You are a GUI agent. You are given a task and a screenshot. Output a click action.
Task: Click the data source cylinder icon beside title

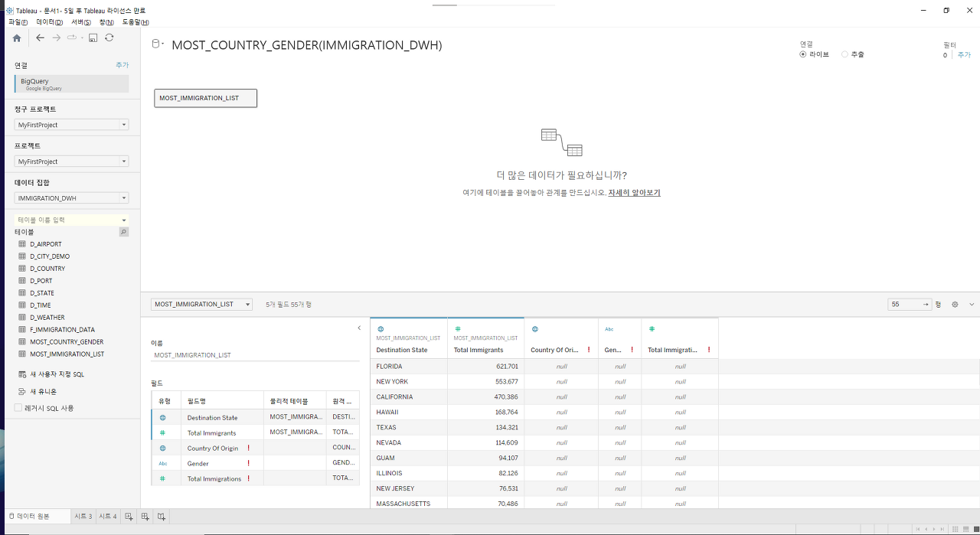click(156, 44)
